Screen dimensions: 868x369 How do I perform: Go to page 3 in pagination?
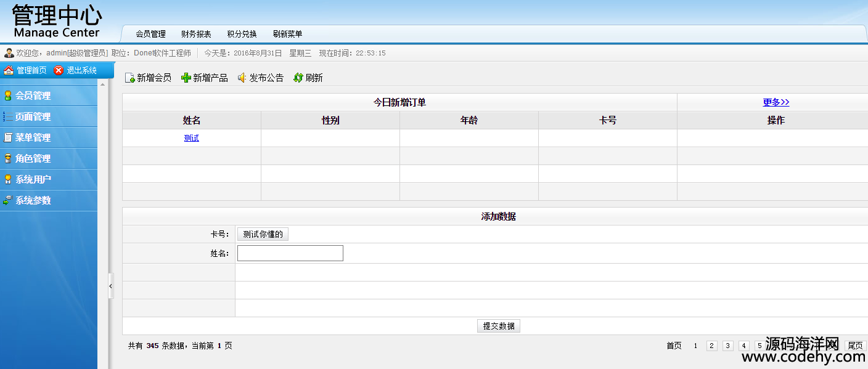pyautogui.click(x=727, y=346)
